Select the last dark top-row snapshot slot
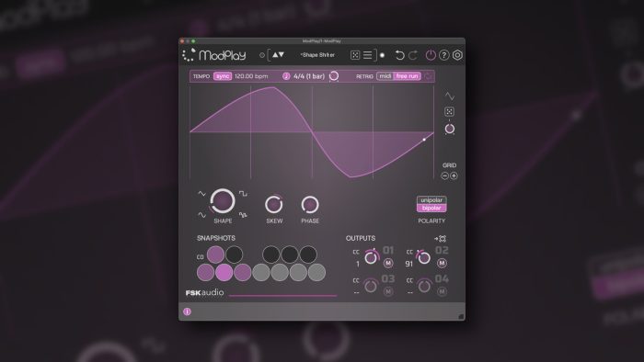Image resolution: width=644 pixels, height=362 pixels. coord(308,255)
